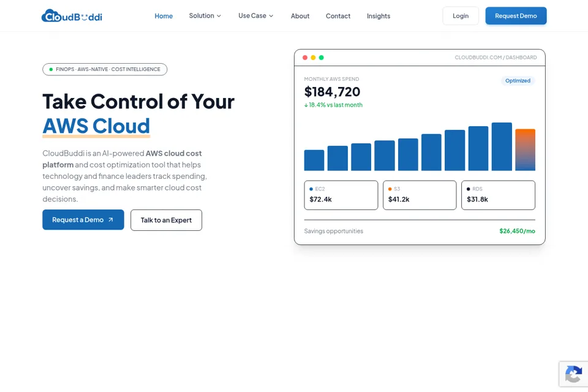Screen dimensions: 588x392
Task: Click the red dot in dashboard mockup
Action: [x=305, y=58]
